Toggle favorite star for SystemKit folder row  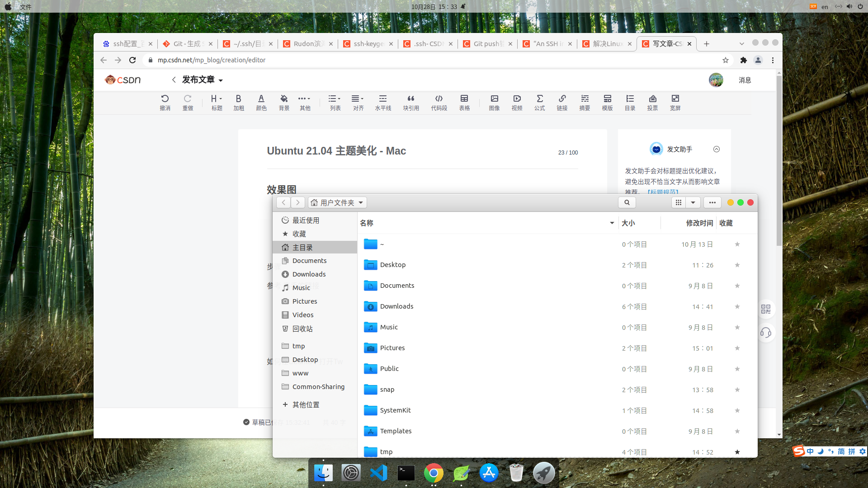pyautogui.click(x=737, y=411)
